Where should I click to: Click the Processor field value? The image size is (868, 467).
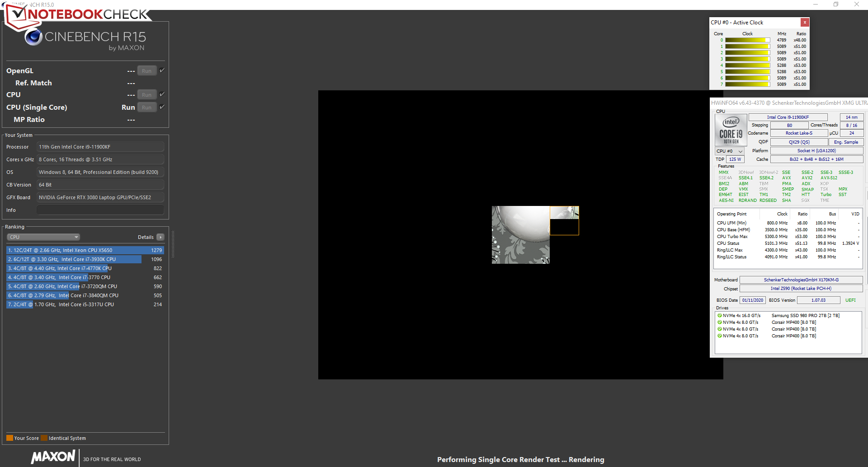[x=100, y=147]
